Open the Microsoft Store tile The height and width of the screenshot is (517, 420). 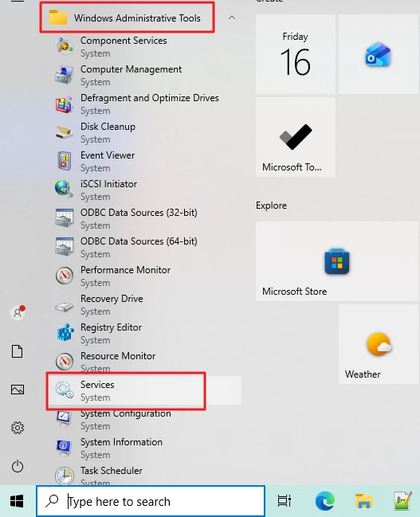pos(337,261)
